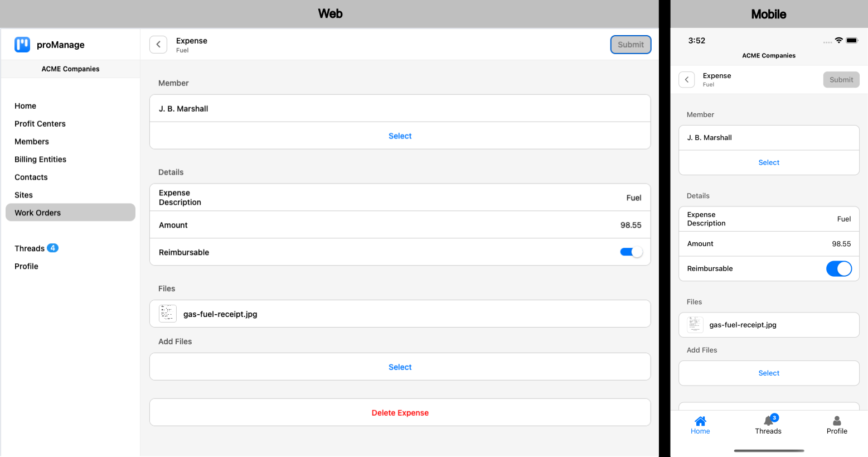Go to Billing Entities in sidebar
Viewport: 868px width, 457px height.
click(x=40, y=160)
